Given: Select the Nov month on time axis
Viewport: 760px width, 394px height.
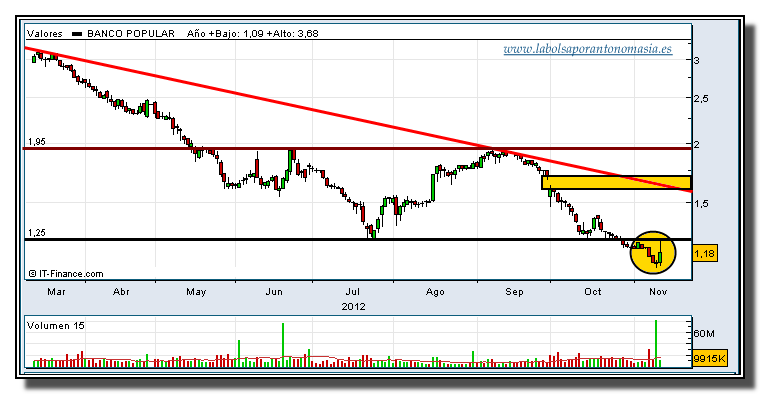Looking at the screenshot, I should pos(658,292).
